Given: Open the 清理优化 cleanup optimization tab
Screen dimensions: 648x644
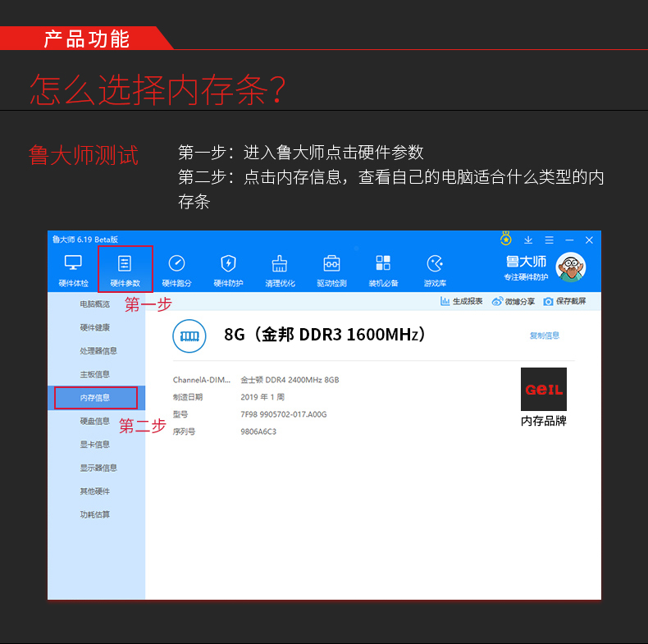Looking at the screenshot, I should (280, 271).
